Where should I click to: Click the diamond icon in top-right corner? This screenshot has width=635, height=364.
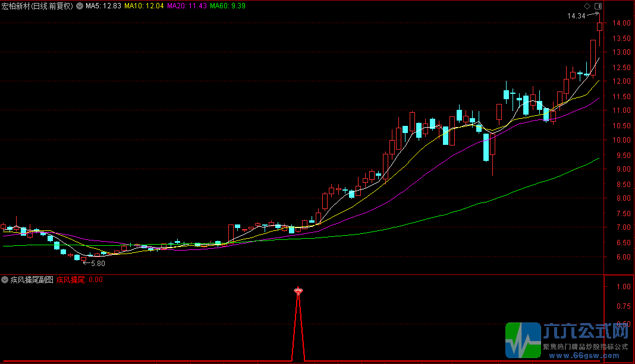coord(587,6)
